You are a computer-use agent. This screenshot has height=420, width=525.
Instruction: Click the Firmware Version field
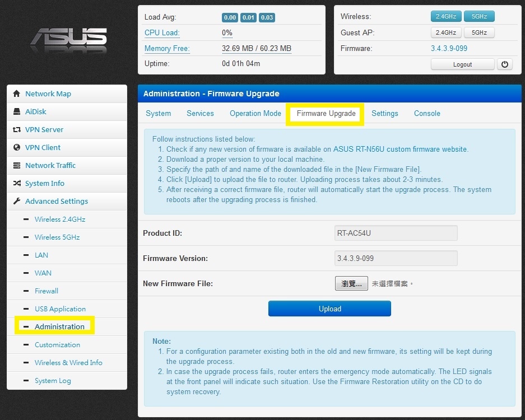(396, 258)
